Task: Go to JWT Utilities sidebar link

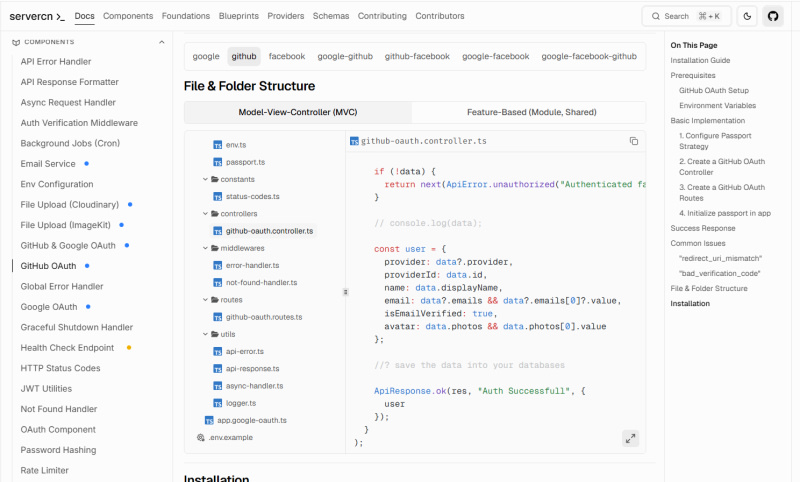Action: [x=46, y=389]
